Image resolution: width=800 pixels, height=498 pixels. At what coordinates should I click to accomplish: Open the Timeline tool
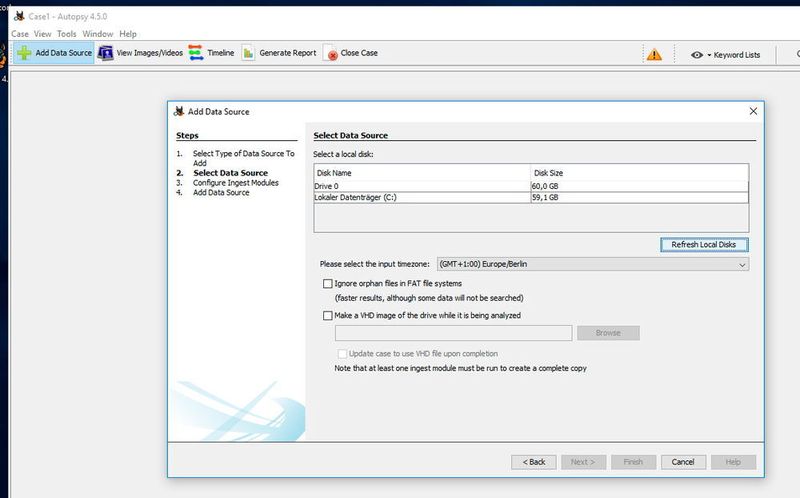point(196,54)
